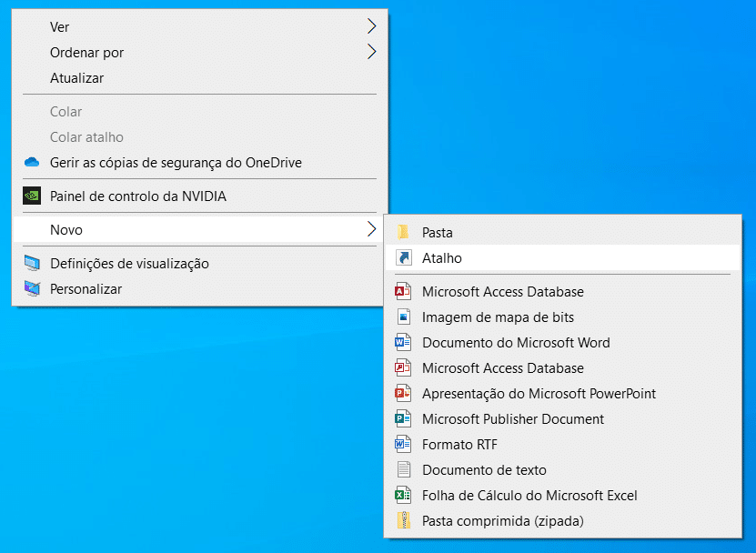Click the Personalizar icon
The width and height of the screenshot is (756, 553).
(32, 289)
